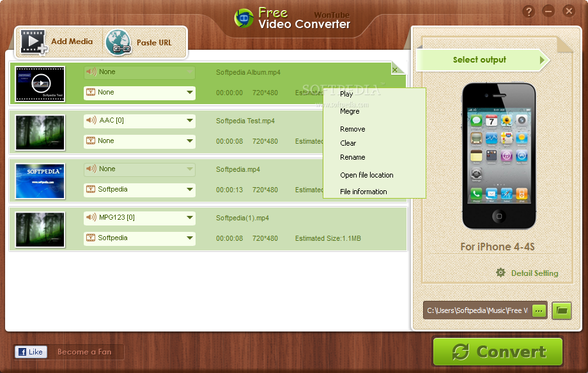Screen dimensions: 588x373
Task: Click the speaker icon of MPG123 [0] track
Action: [91, 217]
